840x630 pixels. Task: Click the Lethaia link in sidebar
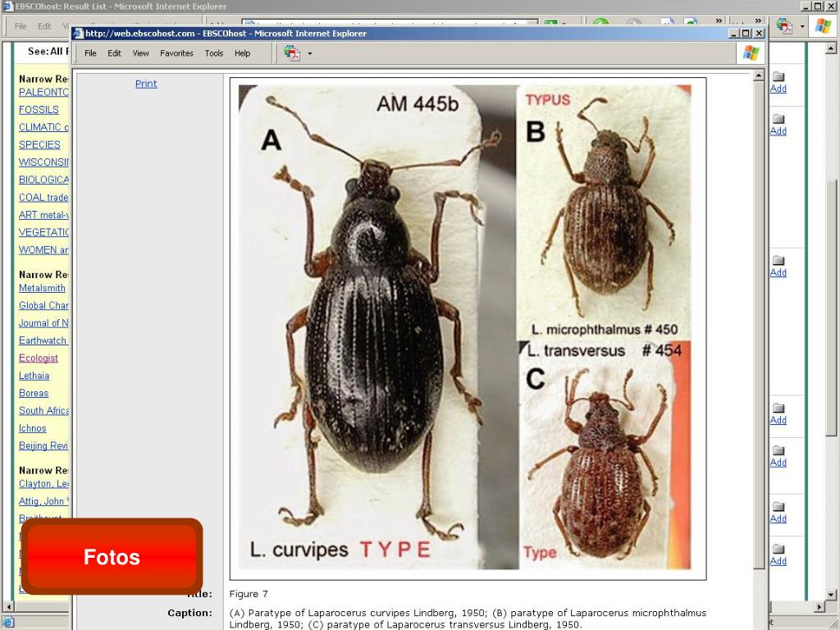pyautogui.click(x=34, y=376)
